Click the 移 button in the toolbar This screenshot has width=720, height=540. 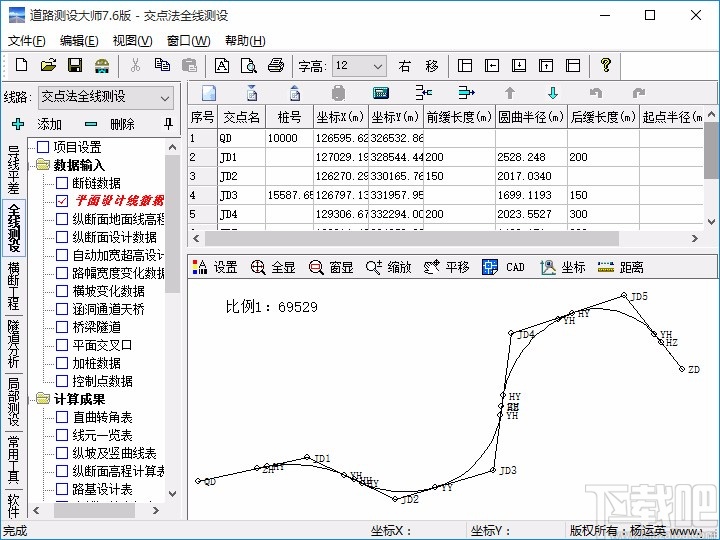(x=432, y=66)
